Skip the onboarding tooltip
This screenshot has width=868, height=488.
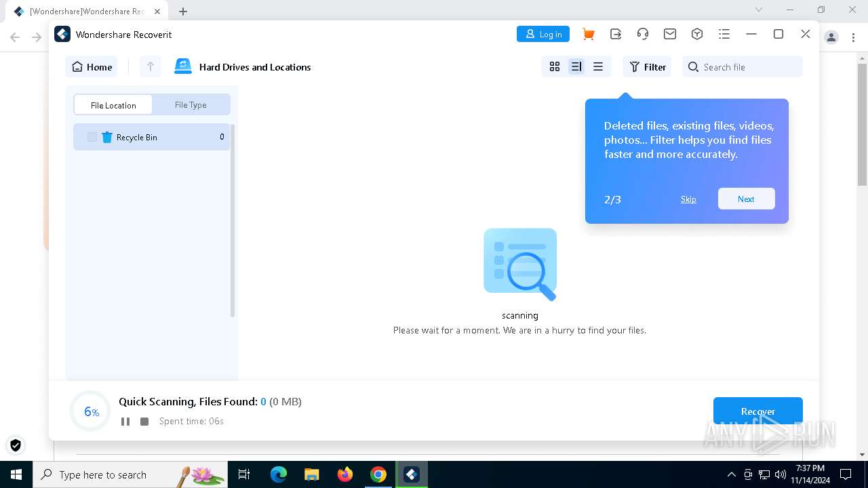688,199
